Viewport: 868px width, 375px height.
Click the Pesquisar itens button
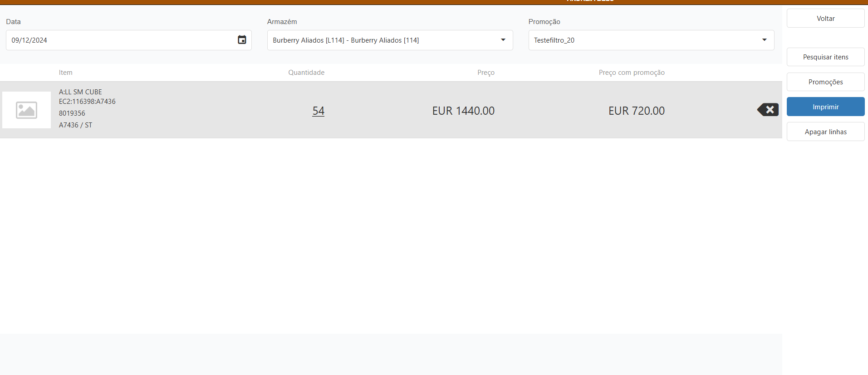tap(825, 57)
